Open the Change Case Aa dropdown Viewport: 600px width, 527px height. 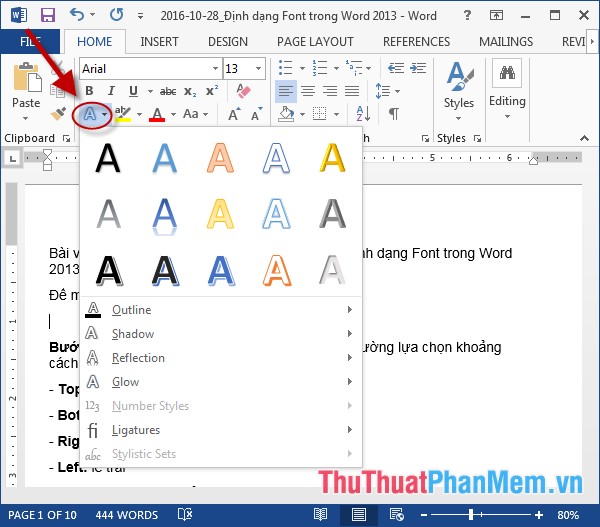195,114
